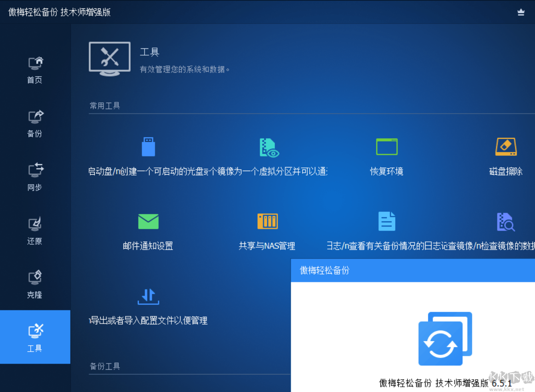This screenshot has height=392, width=535.
Task: Click the crown upgrade button top right
Action: [521, 12]
